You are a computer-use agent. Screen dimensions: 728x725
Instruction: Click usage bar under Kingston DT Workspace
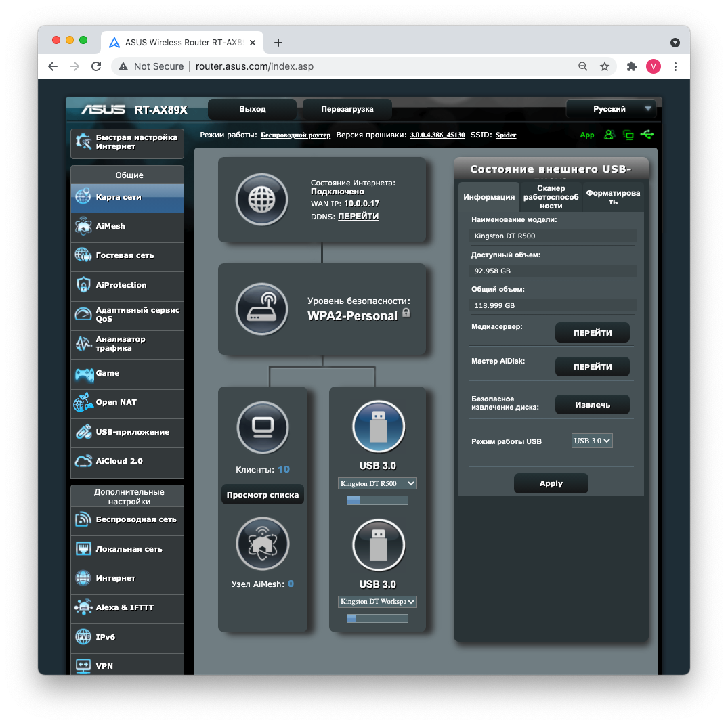pyautogui.click(x=377, y=618)
